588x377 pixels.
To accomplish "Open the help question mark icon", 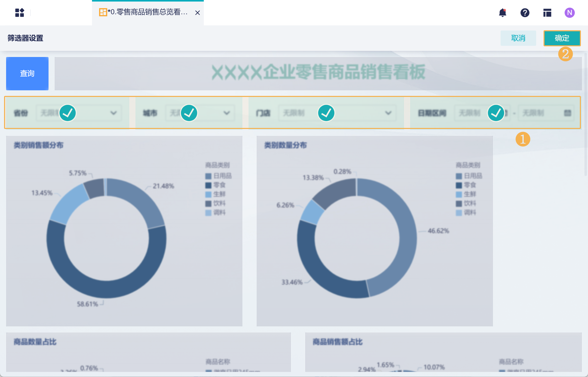I will tap(525, 12).
